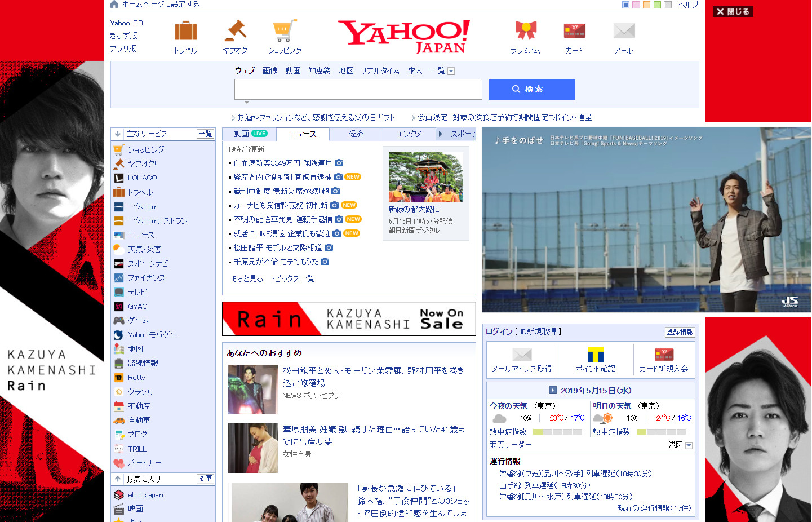Click the ファイナンス chart icon in sidebar
The height and width of the screenshot is (522, 812).
point(118,277)
